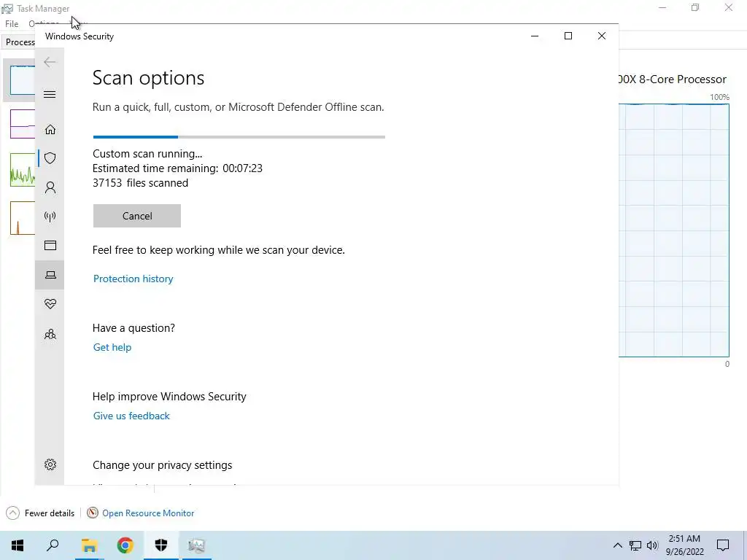Open Firewall & network protection icon
The height and width of the screenshot is (560, 747).
pyautogui.click(x=50, y=217)
